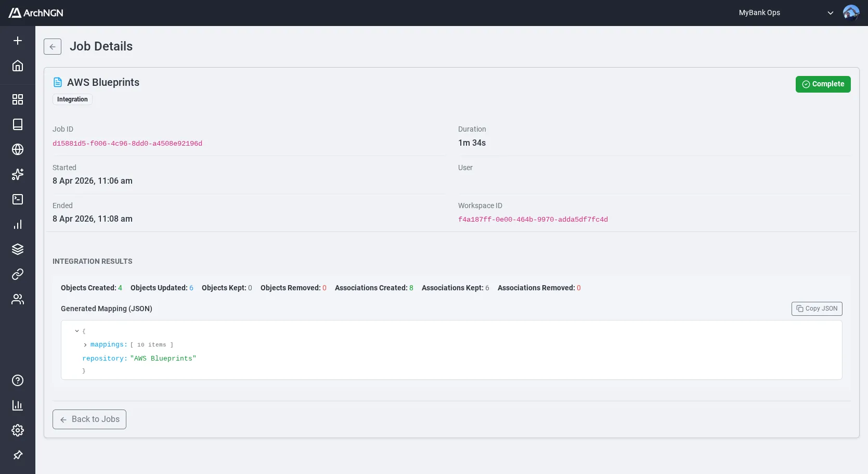Viewport: 868px width, 474px height.
Task: Click the Copy JSON button
Action: coord(817,309)
